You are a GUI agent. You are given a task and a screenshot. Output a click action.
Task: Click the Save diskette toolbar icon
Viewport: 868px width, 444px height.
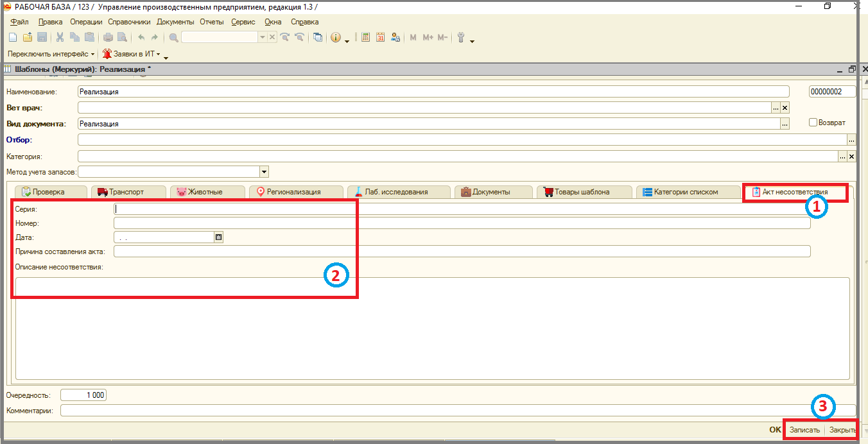tap(42, 37)
